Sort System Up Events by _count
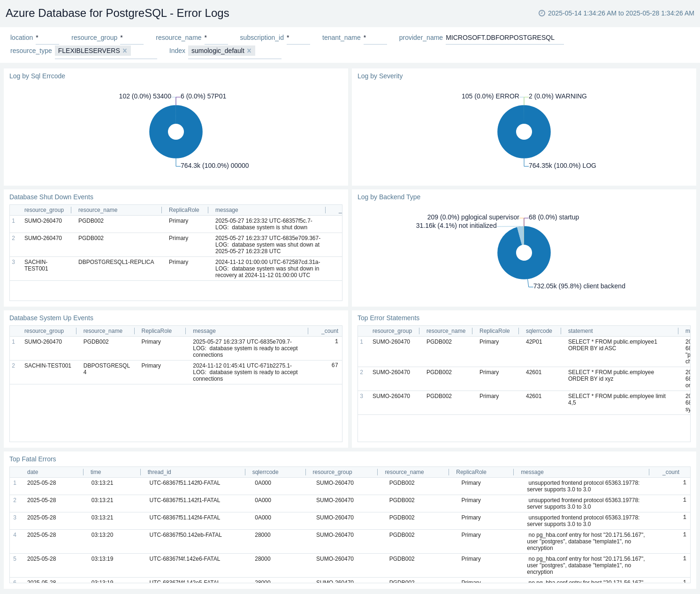The width and height of the screenshot is (700, 594). pyautogui.click(x=330, y=331)
